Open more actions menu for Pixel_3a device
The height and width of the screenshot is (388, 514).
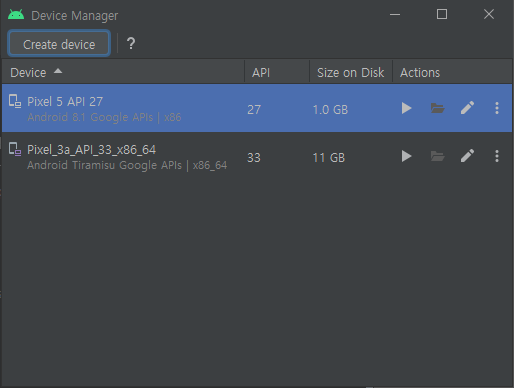tap(497, 156)
